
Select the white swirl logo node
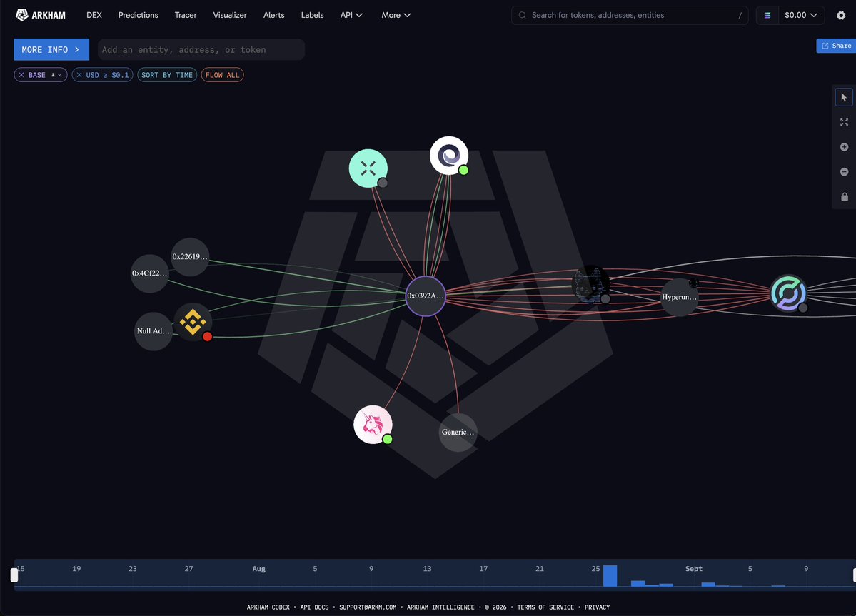pos(449,156)
